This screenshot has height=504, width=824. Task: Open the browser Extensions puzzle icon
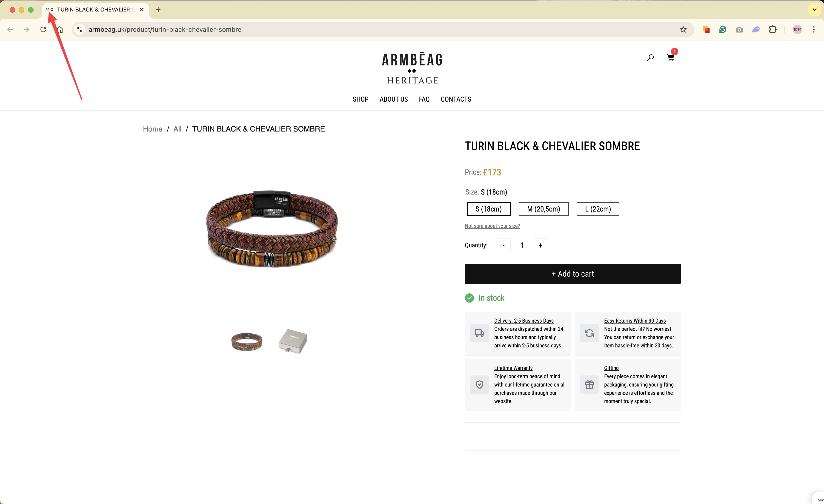[x=772, y=29]
